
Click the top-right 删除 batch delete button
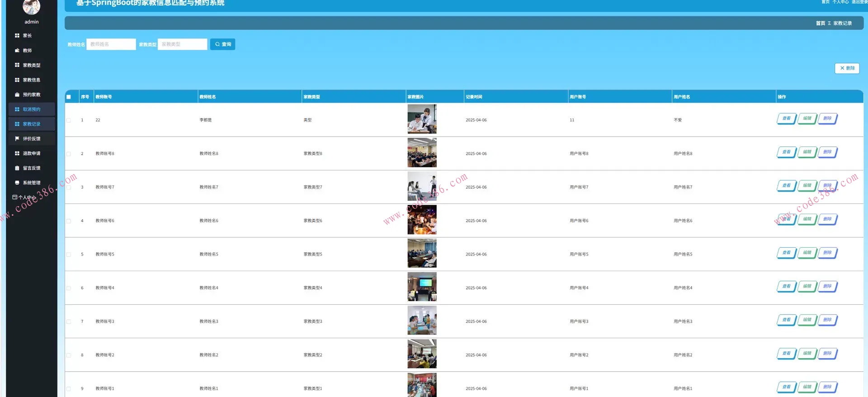847,68
